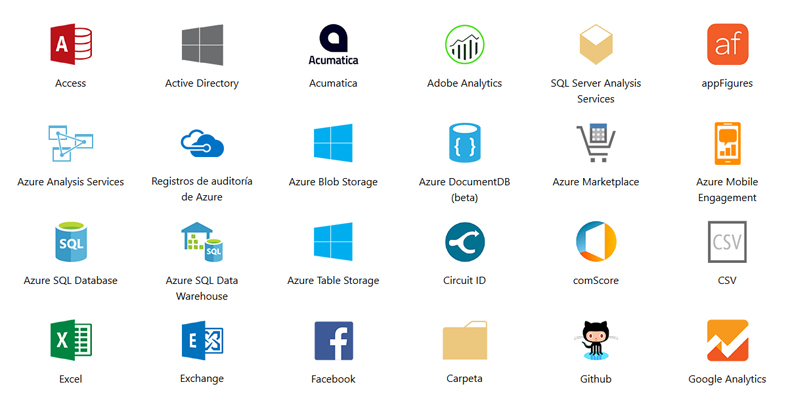Open the Active Directory Windows logo icon
This screenshot has height=400, width=800.
point(202,44)
